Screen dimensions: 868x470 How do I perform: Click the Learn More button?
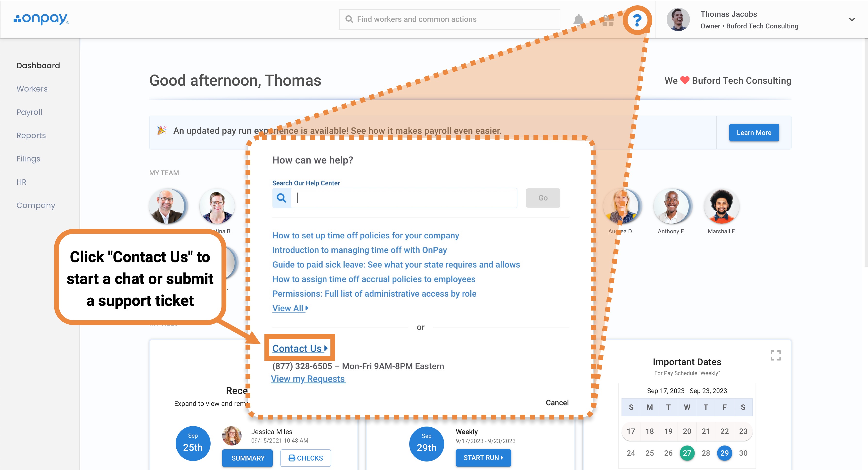coord(753,133)
